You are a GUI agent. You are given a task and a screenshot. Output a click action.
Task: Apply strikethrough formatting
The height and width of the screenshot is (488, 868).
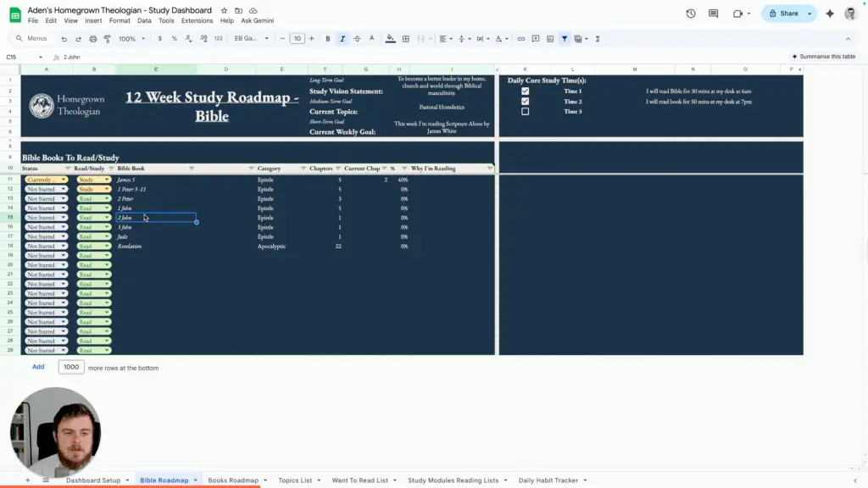[357, 39]
